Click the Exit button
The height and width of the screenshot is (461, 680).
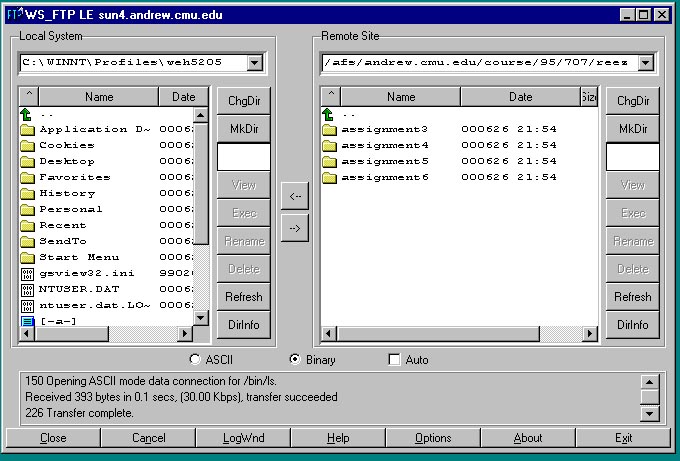coord(624,438)
